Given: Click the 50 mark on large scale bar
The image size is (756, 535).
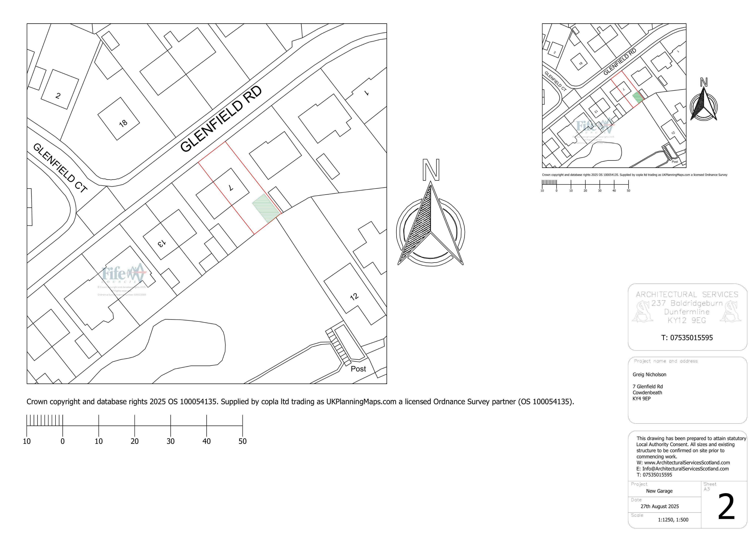Looking at the screenshot, I should click(x=242, y=441).
